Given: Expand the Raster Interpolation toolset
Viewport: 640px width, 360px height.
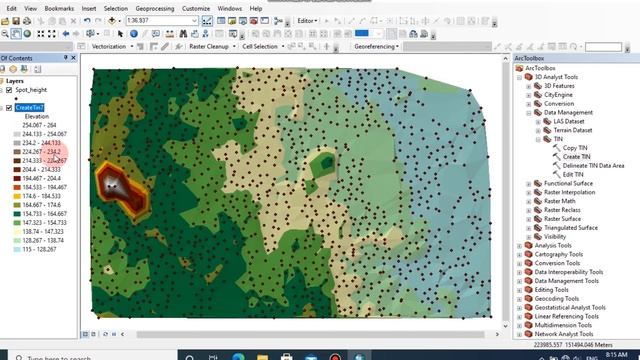Looking at the screenshot, I should [529, 193].
